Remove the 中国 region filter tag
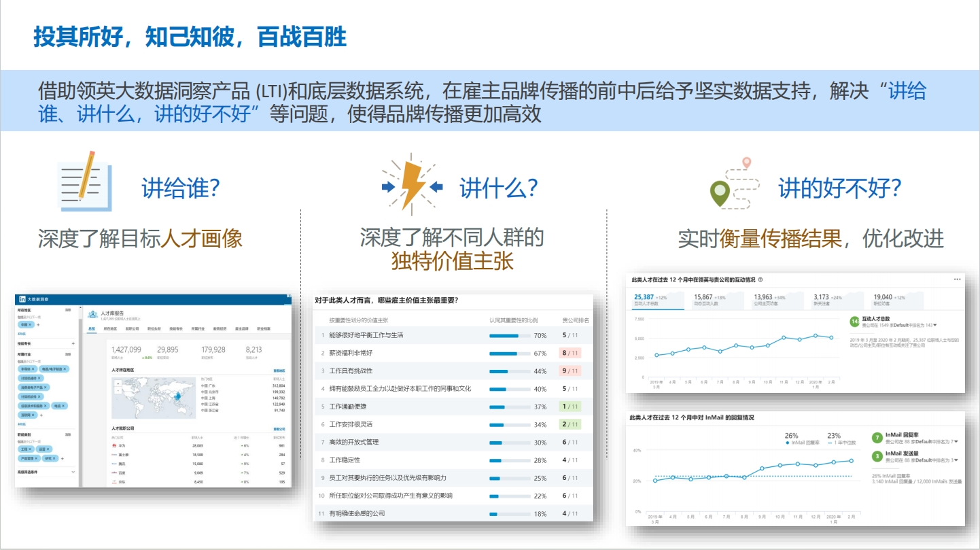 [x=31, y=325]
